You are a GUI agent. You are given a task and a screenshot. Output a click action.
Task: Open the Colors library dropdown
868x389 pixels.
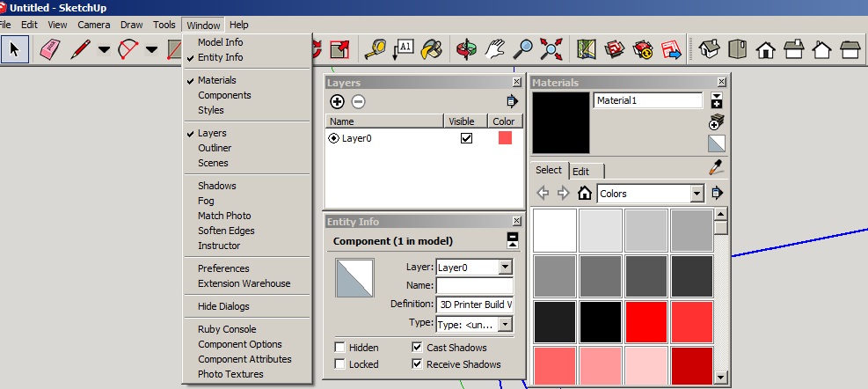(697, 194)
